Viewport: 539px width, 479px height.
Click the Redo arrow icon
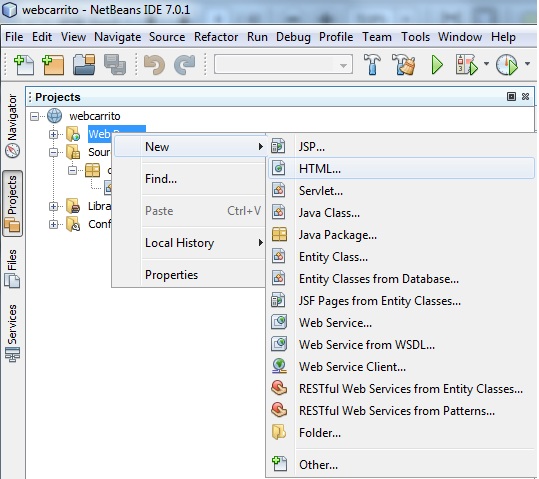(x=185, y=65)
